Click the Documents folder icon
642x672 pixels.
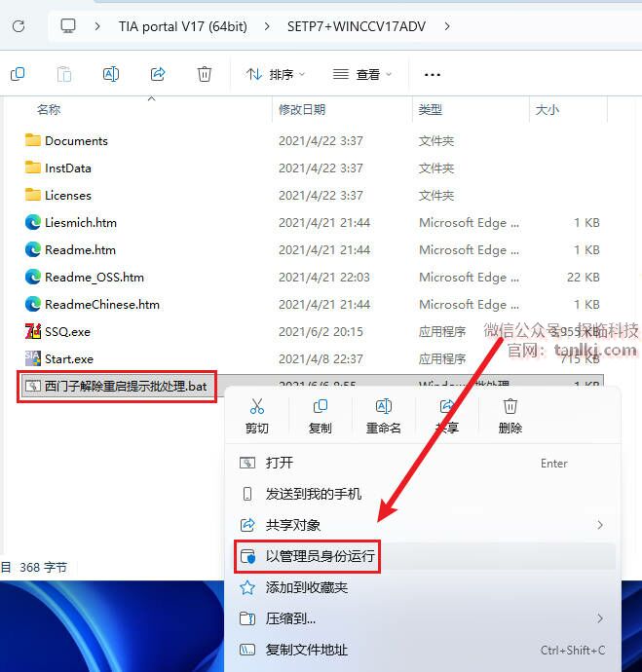pos(33,140)
